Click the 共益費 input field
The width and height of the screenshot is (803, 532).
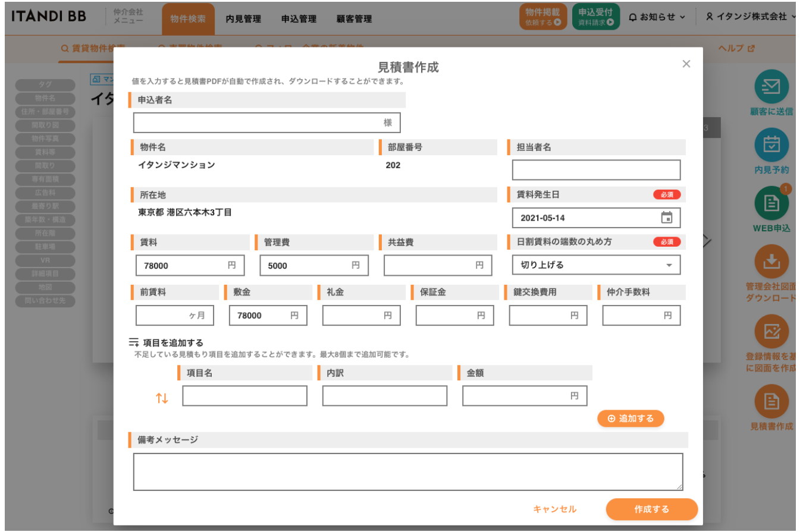pos(438,266)
